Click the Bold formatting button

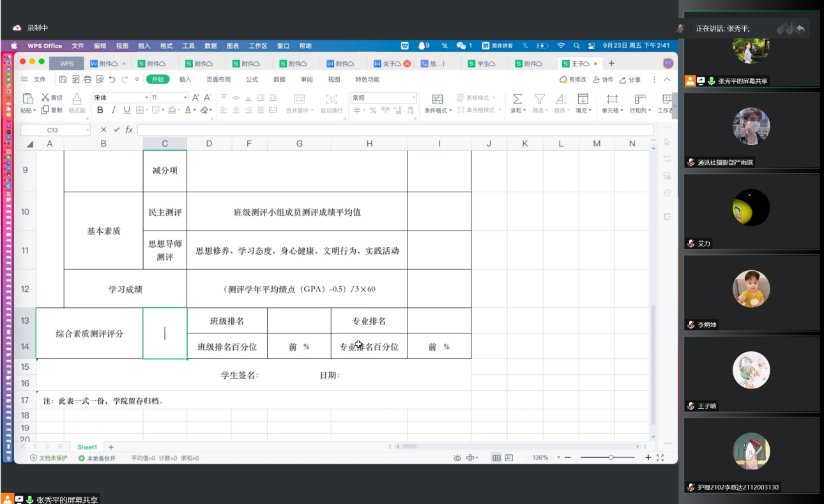[100, 110]
